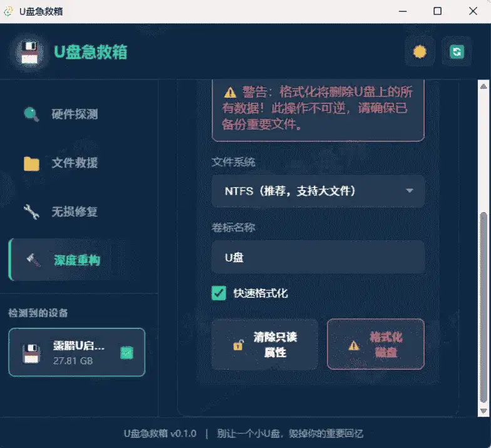Click the window title bar app icon
This screenshot has height=448, width=491.
pyautogui.click(x=9, y=11)
